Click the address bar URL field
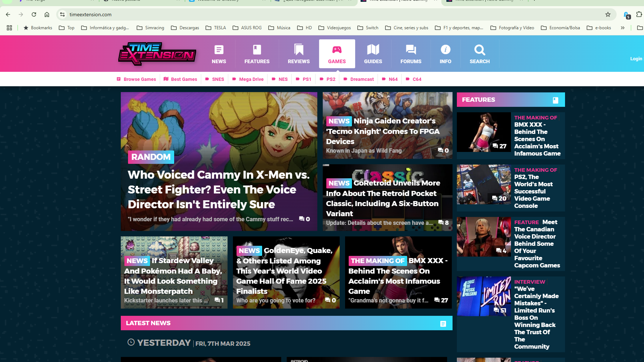 tap(335, 14)
